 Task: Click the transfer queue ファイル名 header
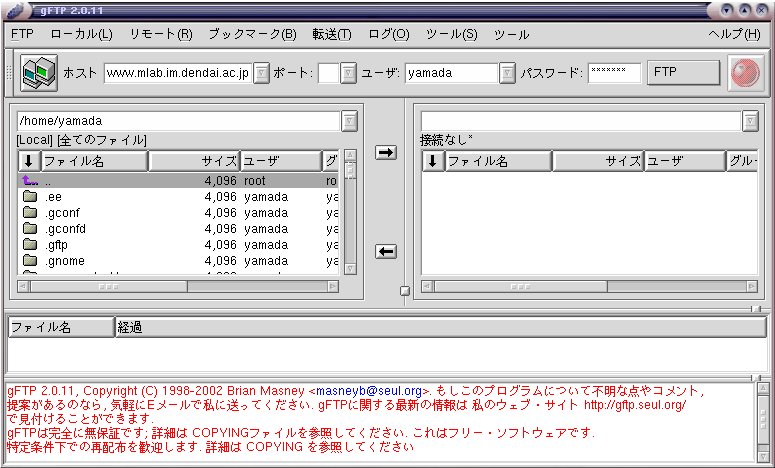pos(61,327)
